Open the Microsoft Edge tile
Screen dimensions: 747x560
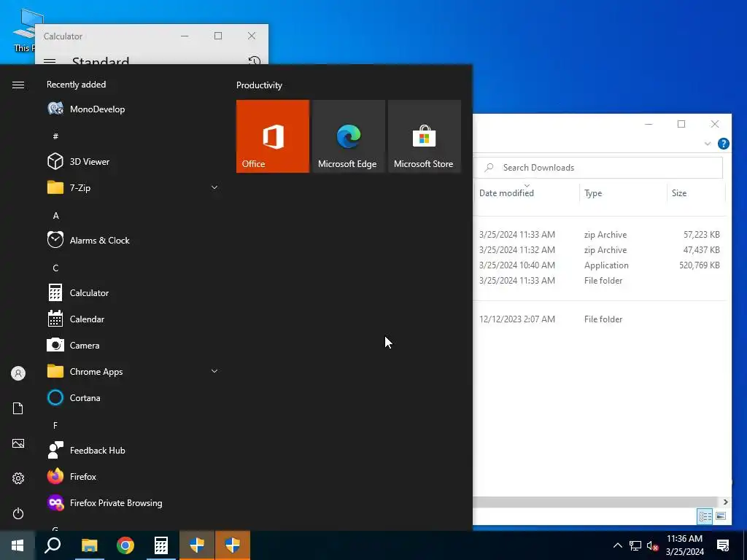348,136
